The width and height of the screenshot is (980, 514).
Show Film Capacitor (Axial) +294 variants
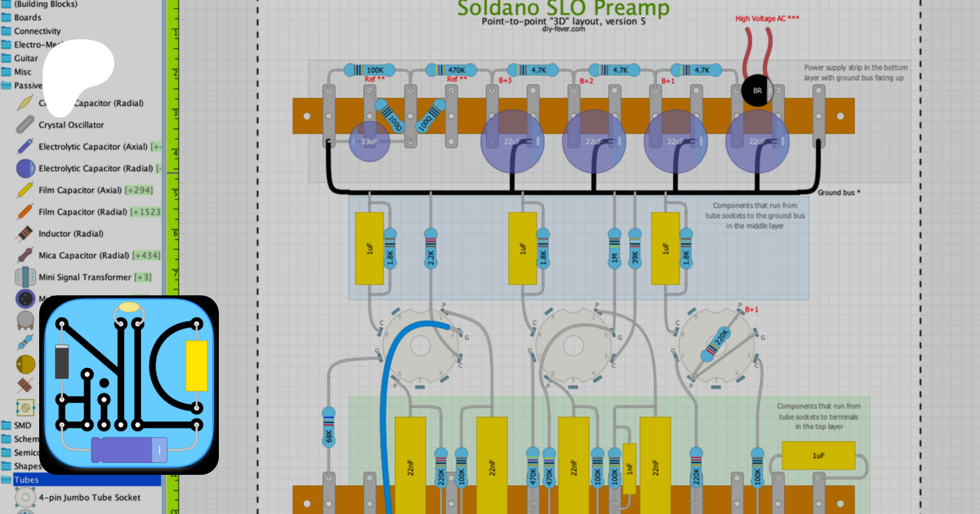point(139,190)
